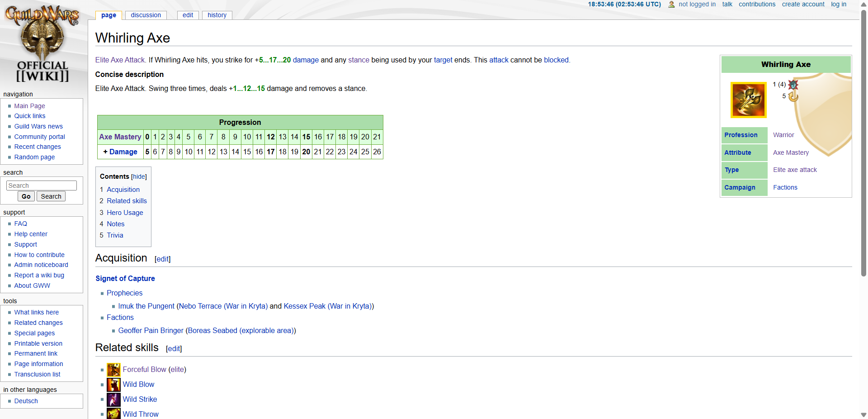Open the contributions link
The image size is (868, 419).
pyautogui.click(x=757, y=4)
